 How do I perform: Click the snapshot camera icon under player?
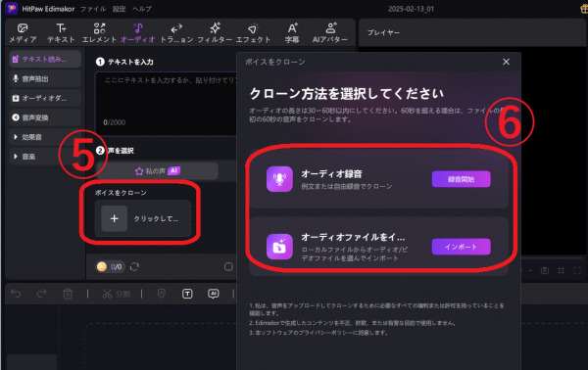(545, 270)
